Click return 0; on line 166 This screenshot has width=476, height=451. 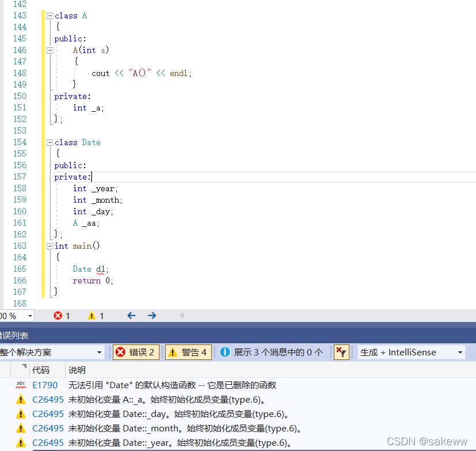pos(93,281)
